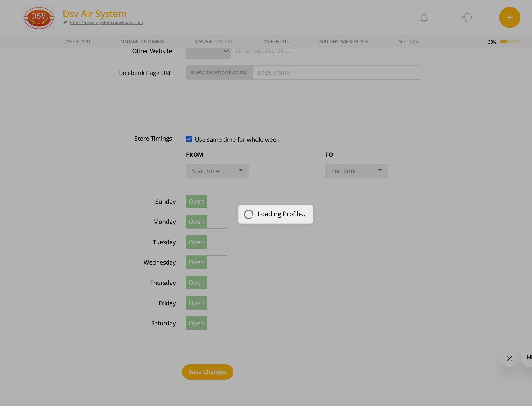Toggle Use same time for whole week
The image size is (532, 406).
(189, 139)
